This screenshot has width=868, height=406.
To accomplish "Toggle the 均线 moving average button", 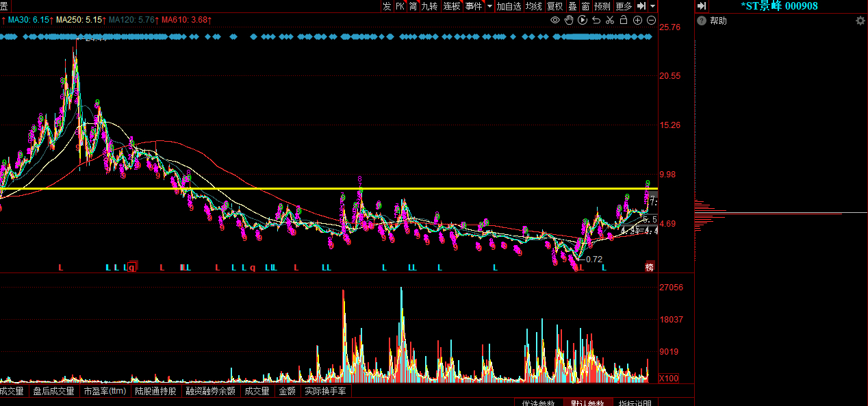I will [x=534, y=5].
